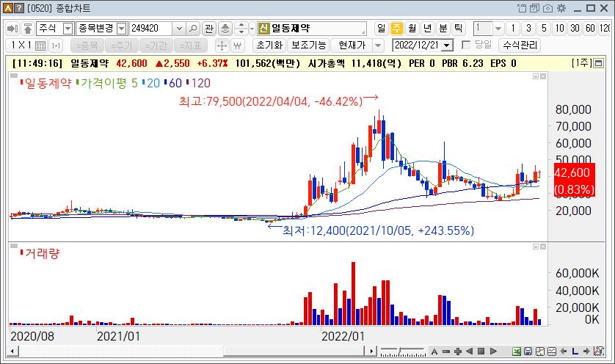Click the chart zoom ruler slider
The width and height of the screenshot is (615, 364).
pyautogui.click(x=403, y=351)
